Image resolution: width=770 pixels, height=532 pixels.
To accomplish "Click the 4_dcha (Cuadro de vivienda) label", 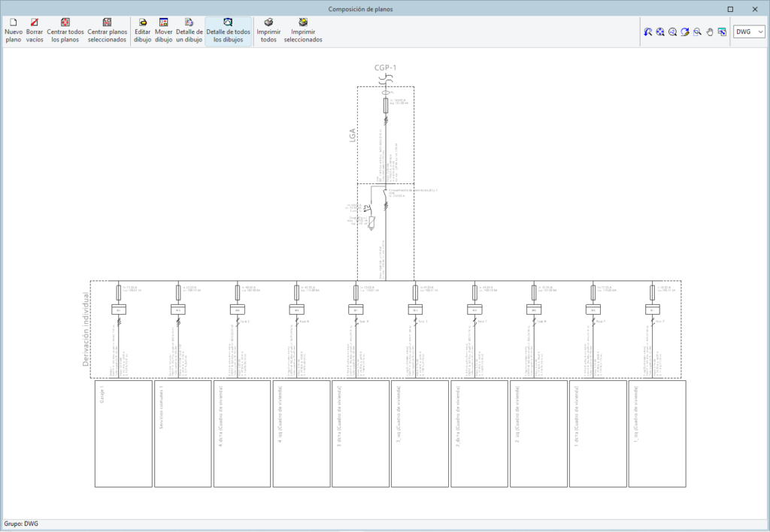I will pyautogui.click(x=220, y=416).
